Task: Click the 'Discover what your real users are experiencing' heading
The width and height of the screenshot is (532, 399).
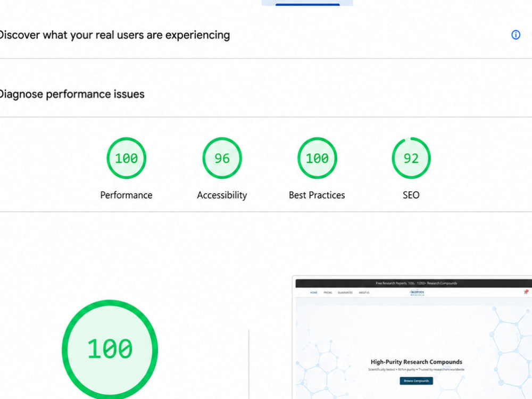Action: click(x=114, y=35)
